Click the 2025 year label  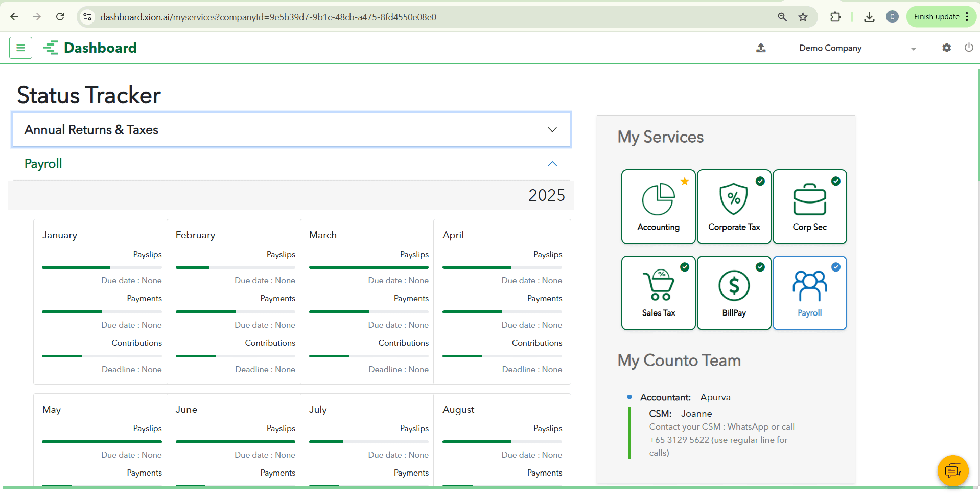(x=547, y=195)
